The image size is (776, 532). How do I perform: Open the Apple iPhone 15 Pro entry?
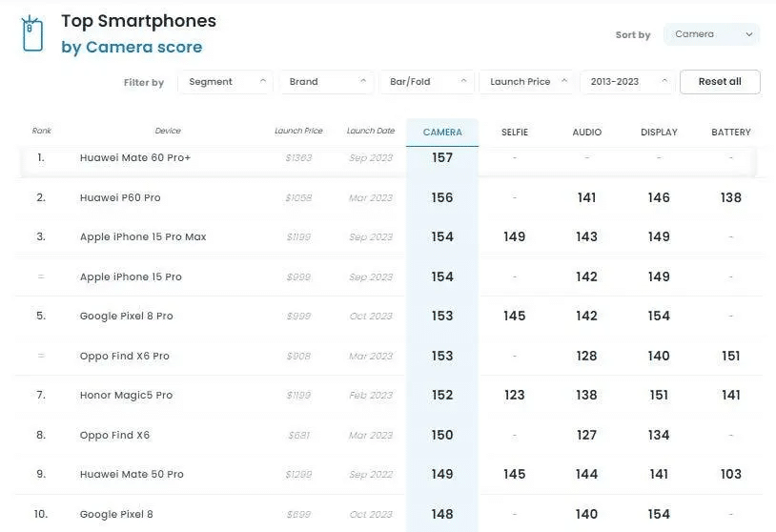[x=131, y=276]
